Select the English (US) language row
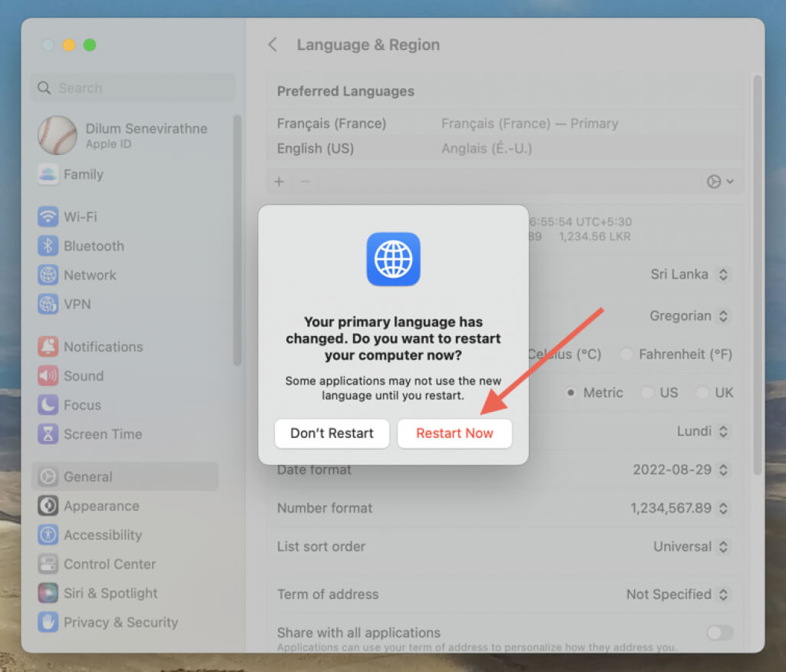 505,148
